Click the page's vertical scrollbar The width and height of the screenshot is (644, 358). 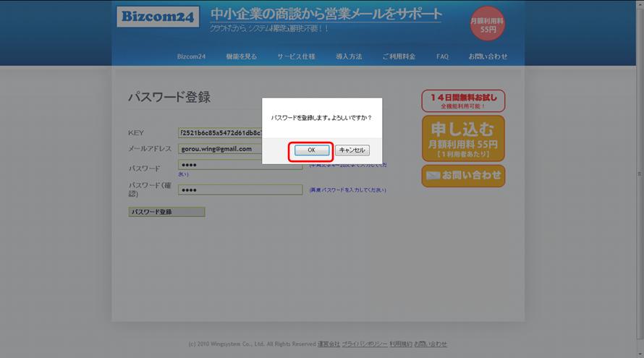coord(638,174)
